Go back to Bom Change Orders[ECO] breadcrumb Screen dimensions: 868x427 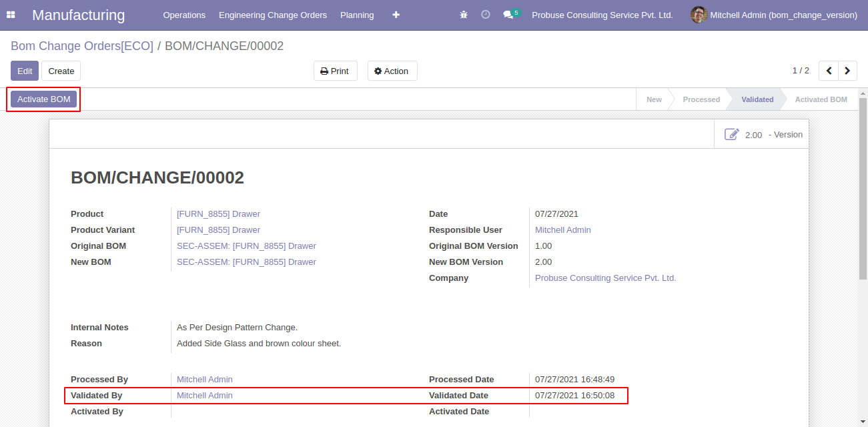[82, 46]
